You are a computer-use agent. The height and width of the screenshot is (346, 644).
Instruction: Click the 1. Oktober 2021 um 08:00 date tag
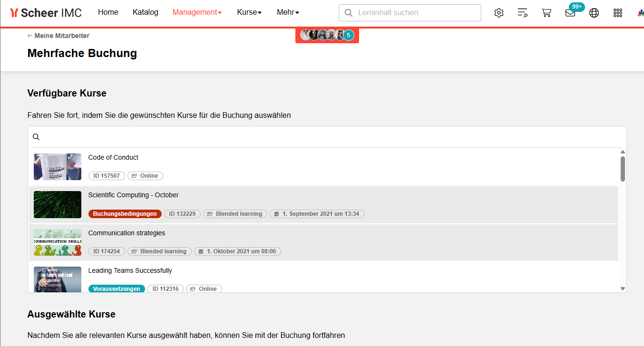[x=237, y=251]
